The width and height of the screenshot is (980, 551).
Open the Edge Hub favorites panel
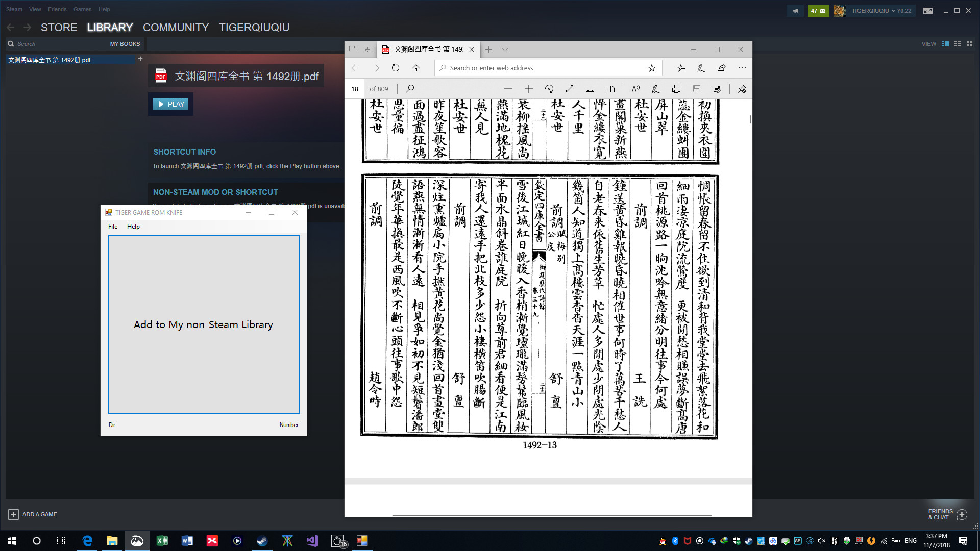681,67
